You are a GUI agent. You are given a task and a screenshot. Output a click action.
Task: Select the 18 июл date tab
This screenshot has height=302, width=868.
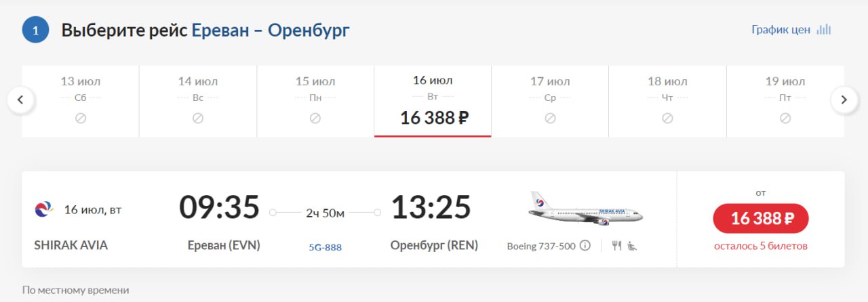667,100
